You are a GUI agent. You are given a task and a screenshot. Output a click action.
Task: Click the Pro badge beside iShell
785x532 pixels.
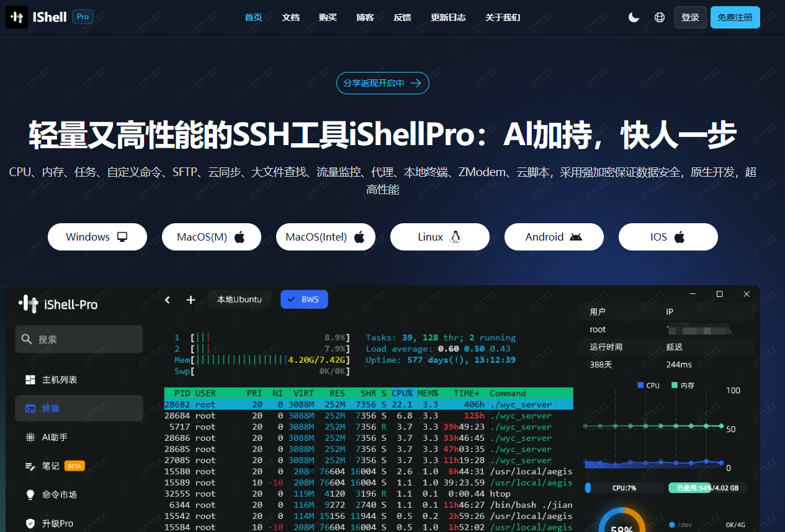[83, 17]
